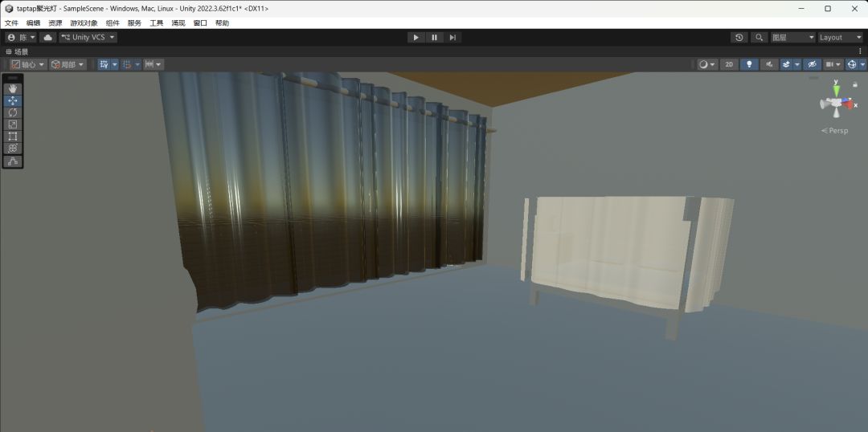Select the 场景 scene tab
868x432 pixels.
(x=17, y=51)
